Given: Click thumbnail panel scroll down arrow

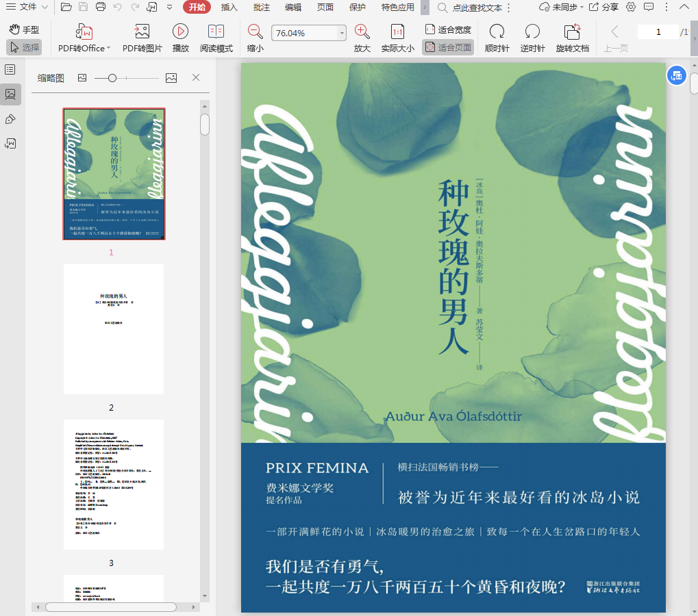Looking at the screenshot, I should pos(205,596).
